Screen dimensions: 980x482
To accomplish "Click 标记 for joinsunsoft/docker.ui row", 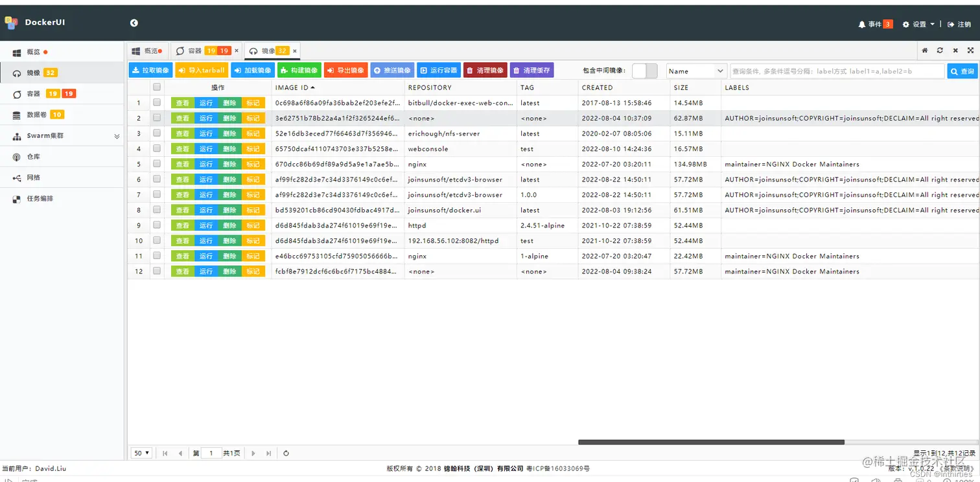I will (253, 211).
